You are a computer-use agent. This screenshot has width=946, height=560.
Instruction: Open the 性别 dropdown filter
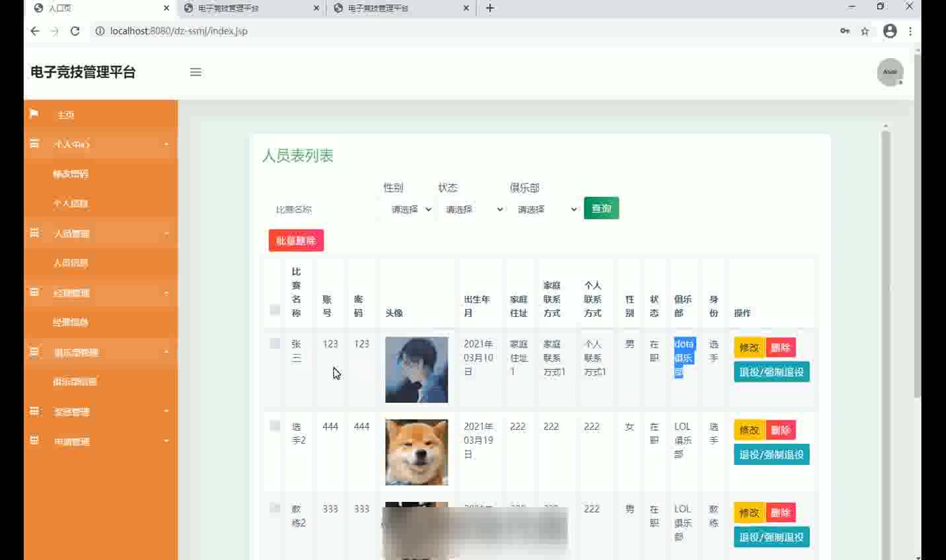click(410, 209)
